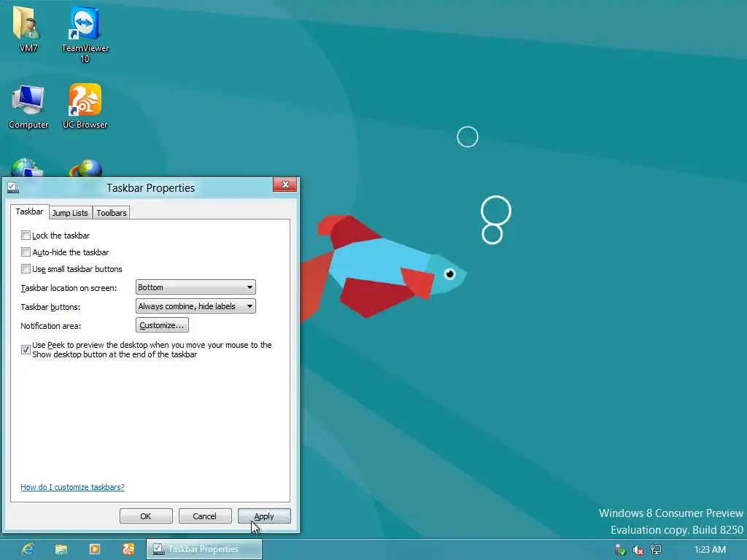Open Taskbar location on screen dropdown
This screenshot has height=560, width=747.
[196, 287]
